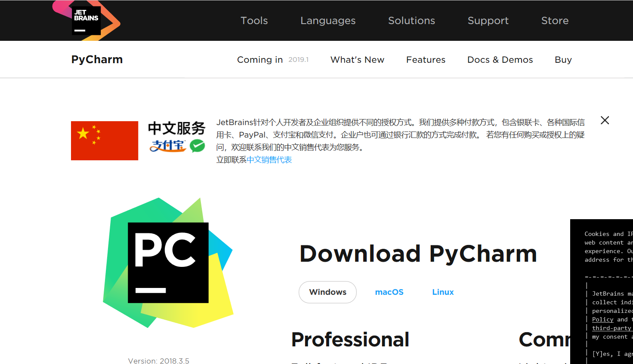Open Coming in 2019.1 page
633x364 pixels.
pos(272,60)
